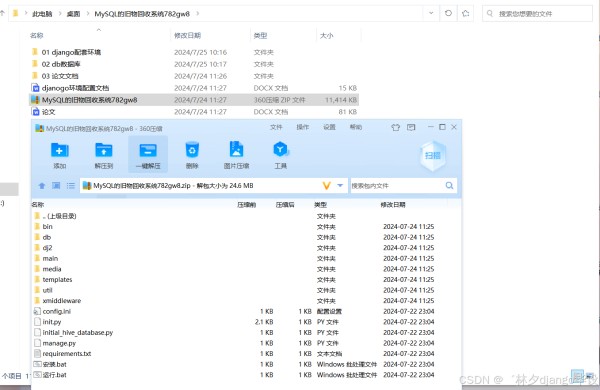Open the 文件 menu in 360压缩
This screenshot has width=600, height=390.
276,127
